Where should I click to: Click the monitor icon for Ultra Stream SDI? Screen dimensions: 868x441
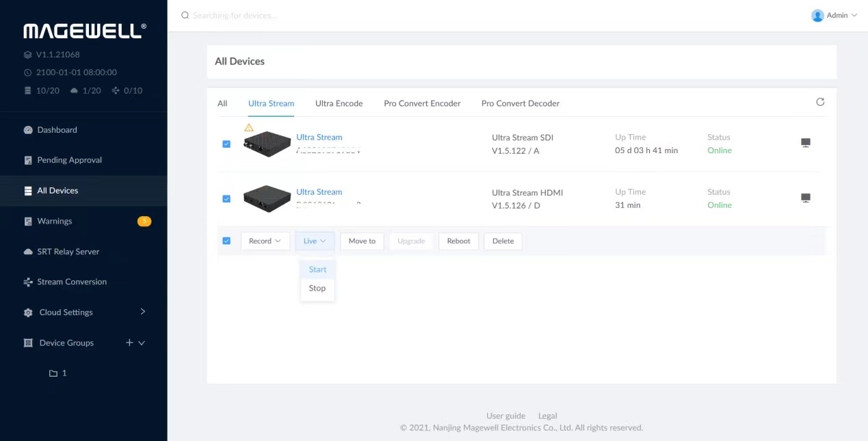pyautogui.click(x=805, y=143)
